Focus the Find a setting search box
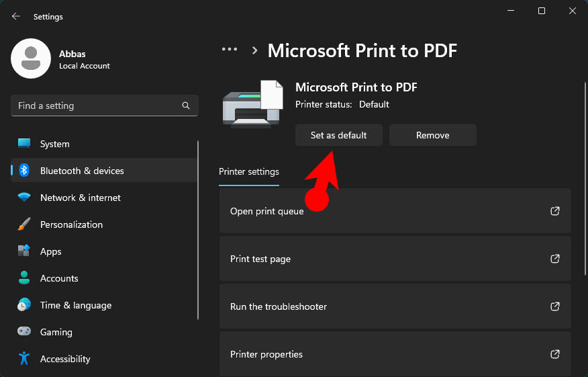Screen dimensions: 588x377 coord(94,106)
